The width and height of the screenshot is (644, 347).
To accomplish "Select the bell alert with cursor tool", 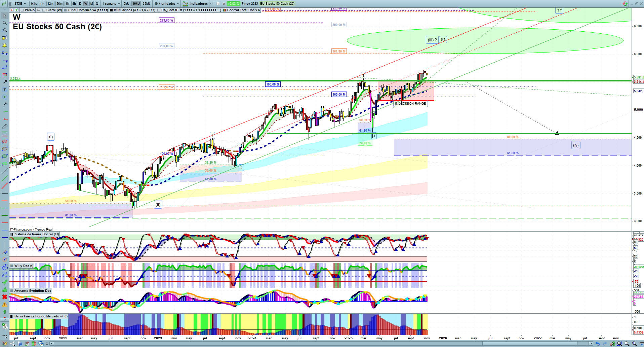I will [x=5, y=38].
